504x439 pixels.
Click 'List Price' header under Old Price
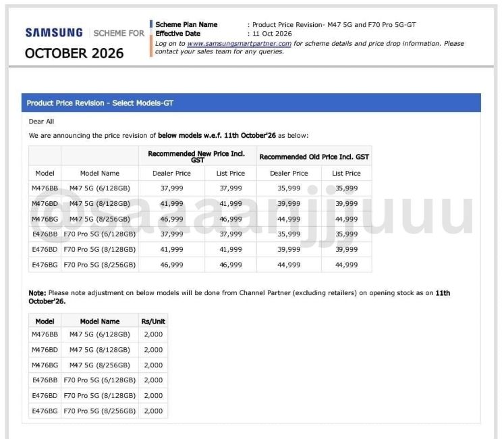click(x=346, y=173)
